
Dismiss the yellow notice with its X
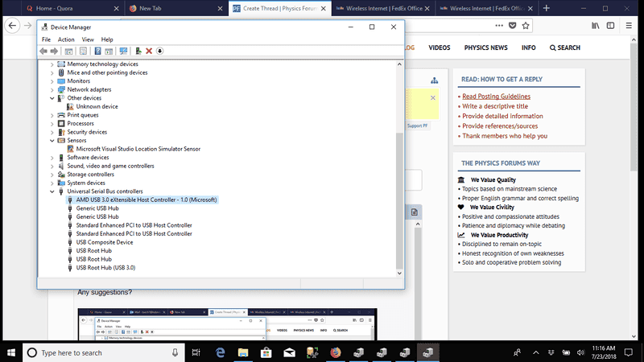(433, 97)
